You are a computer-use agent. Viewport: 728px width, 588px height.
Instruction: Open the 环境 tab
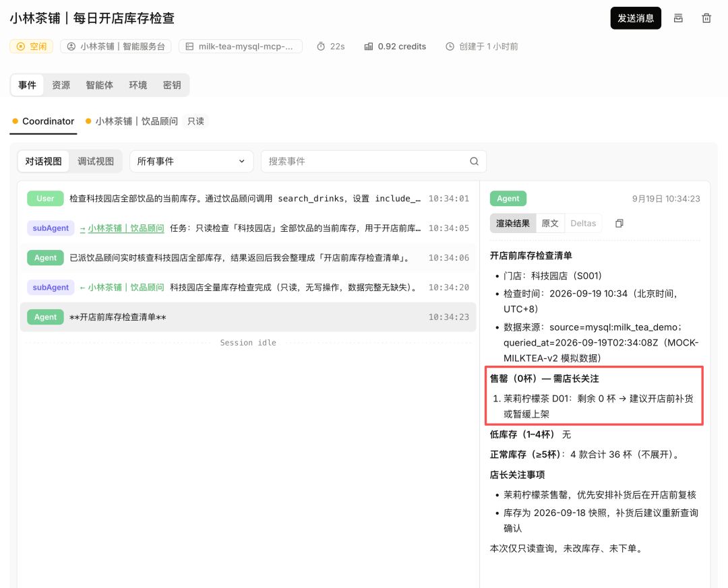point(138,85)
